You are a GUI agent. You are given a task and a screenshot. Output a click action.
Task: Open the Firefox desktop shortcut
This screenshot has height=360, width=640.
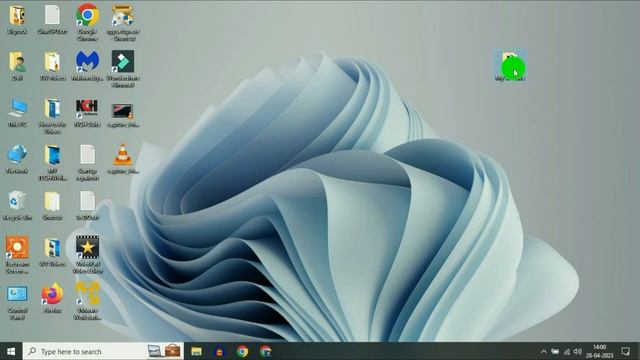coord(52,298)
